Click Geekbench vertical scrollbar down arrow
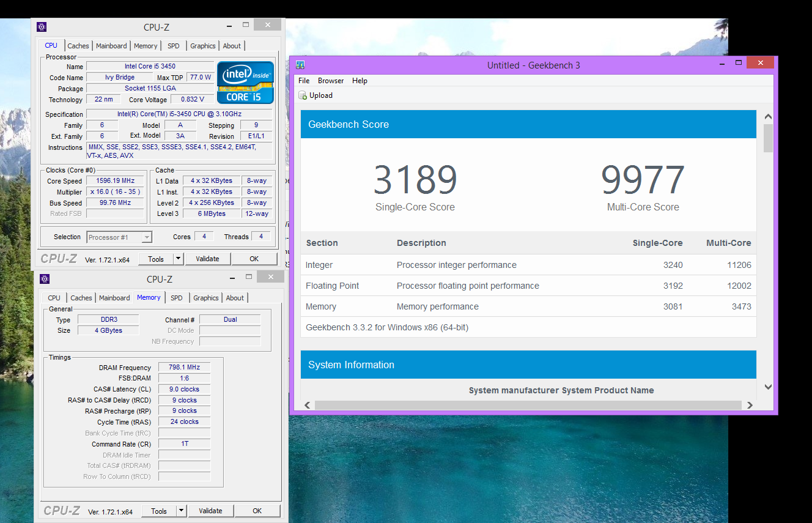The height and width of the screenshot is (523, 812). (x=768, y=387)
